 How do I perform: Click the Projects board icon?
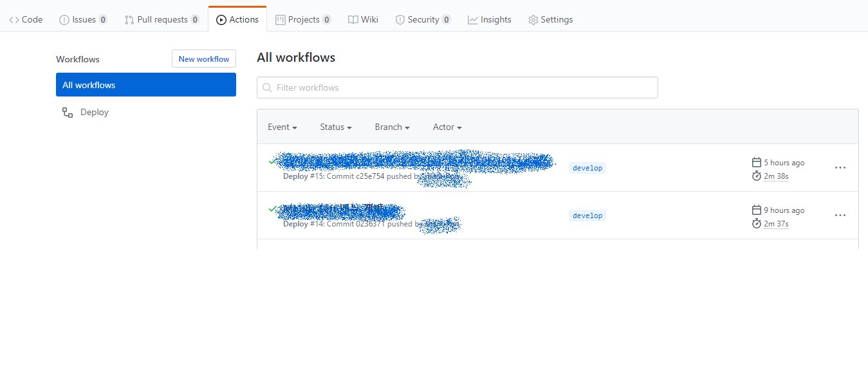click(281, 20)
